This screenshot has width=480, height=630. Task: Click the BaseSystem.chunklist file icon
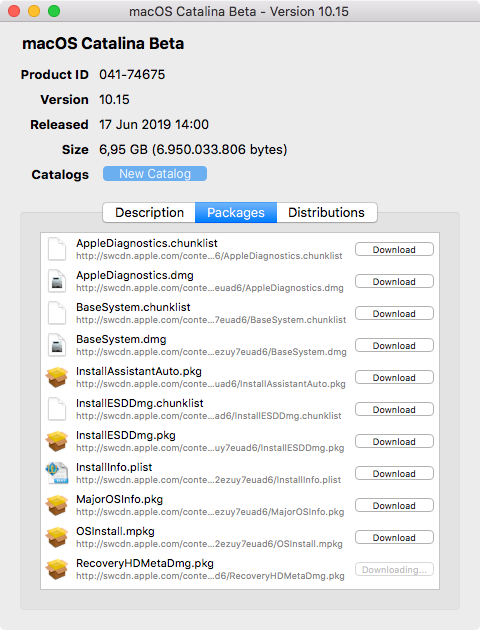point(57,313)
